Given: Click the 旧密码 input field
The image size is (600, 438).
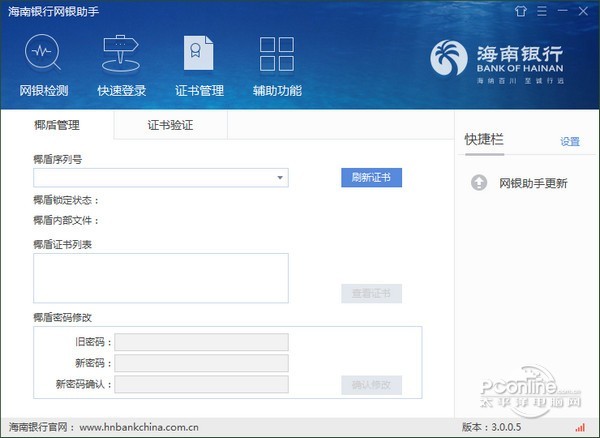Looking at the screenshot, I should coord(201,342).
